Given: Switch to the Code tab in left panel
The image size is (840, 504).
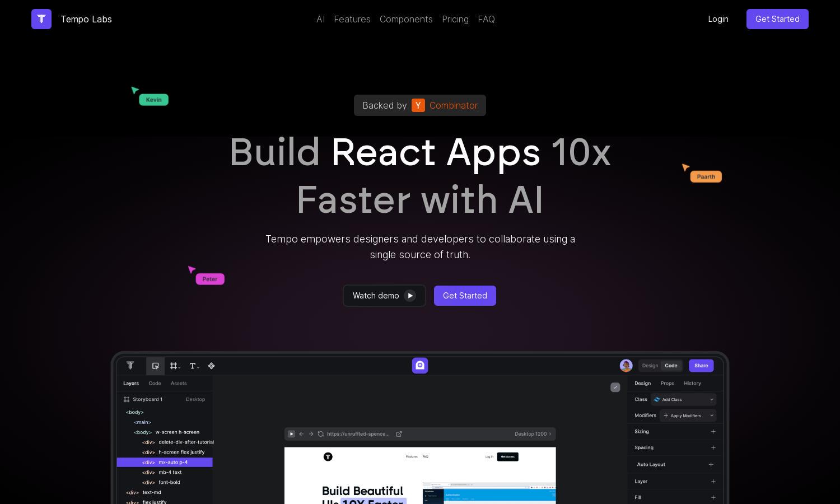Looking at the screenshot, I should [155, 384].
